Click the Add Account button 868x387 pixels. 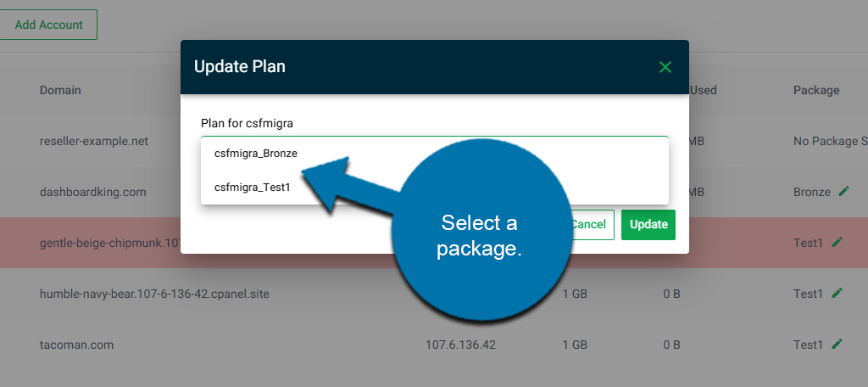point(49,25)
